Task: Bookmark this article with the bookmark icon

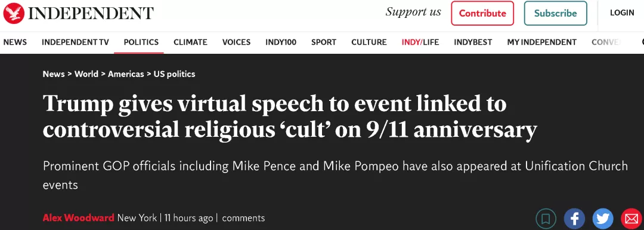Action: pos(546,219)
